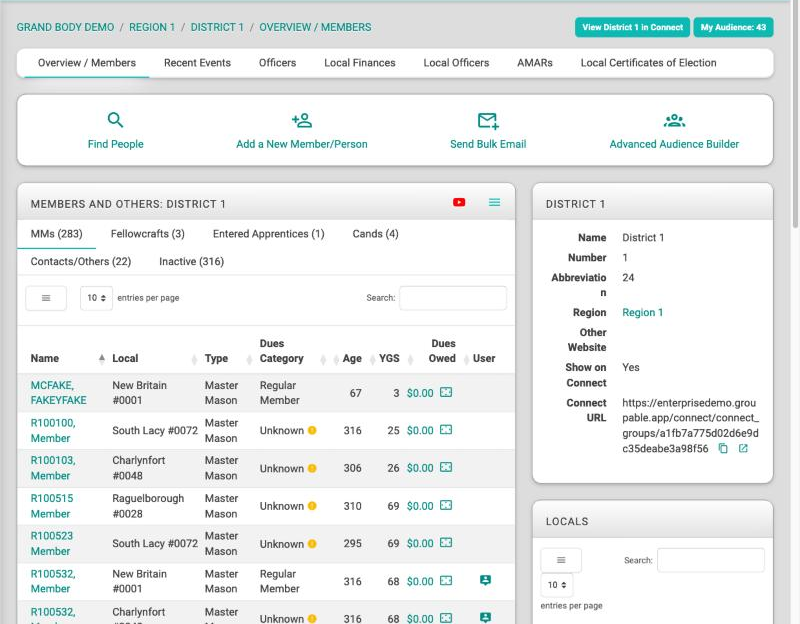The height and width of the screenshot is (624, 800).
Task: Open dues icon for R100515 row
Action: (446, 505)
